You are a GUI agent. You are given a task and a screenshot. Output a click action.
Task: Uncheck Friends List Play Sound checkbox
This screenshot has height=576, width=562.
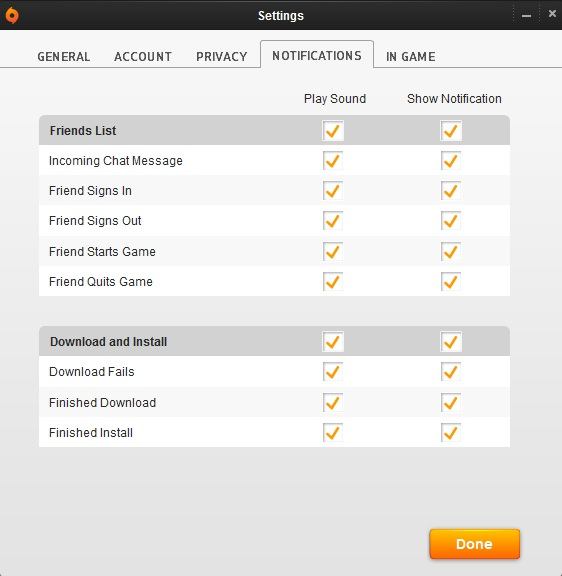coord(333,130)
